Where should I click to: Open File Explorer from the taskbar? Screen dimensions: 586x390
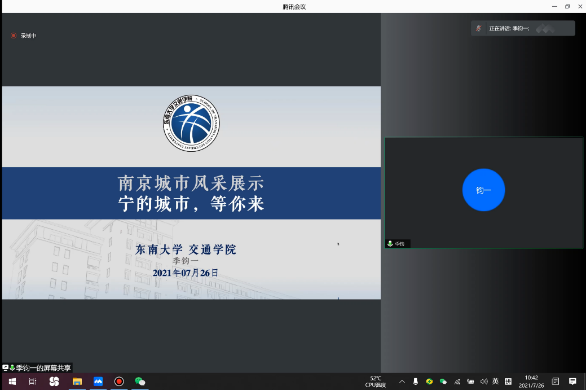tap(77, 381)
